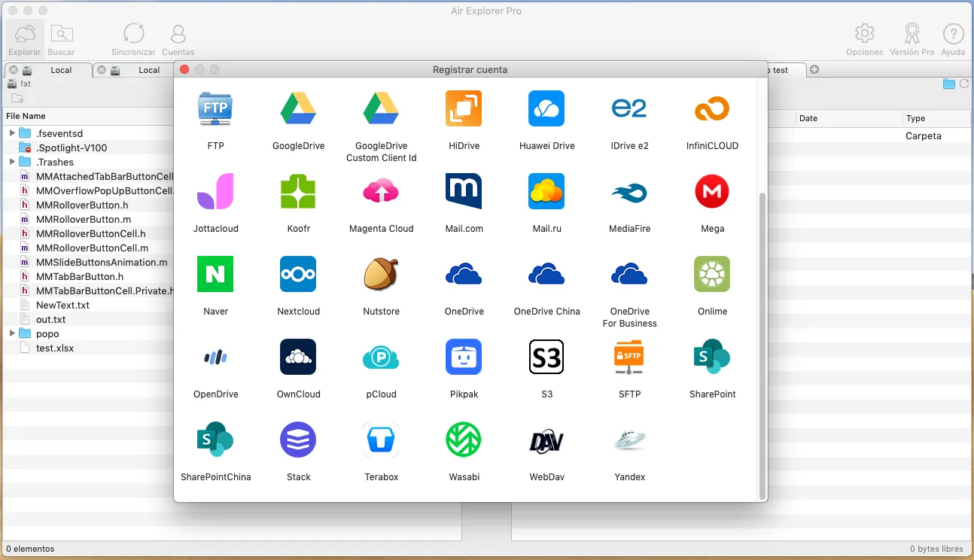Screen dimensions: 974x560
Task: Choose the OwnCloud icon
Action: tap(298, 357)
